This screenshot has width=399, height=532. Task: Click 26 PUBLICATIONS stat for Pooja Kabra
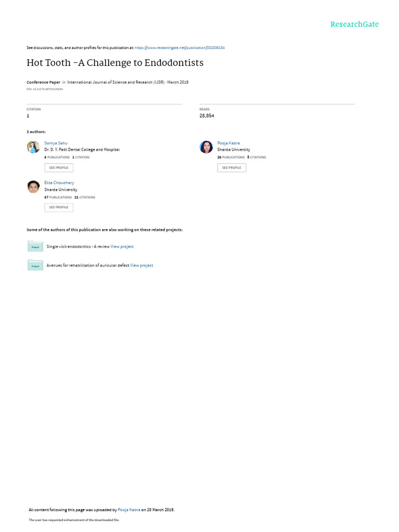click(231, 157)
